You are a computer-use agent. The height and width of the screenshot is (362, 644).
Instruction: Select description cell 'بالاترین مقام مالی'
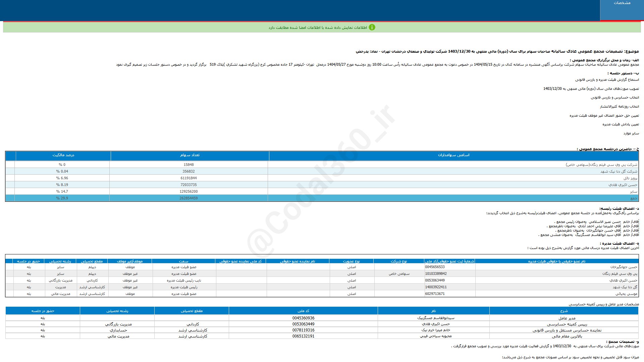click(x=567, y=336)
